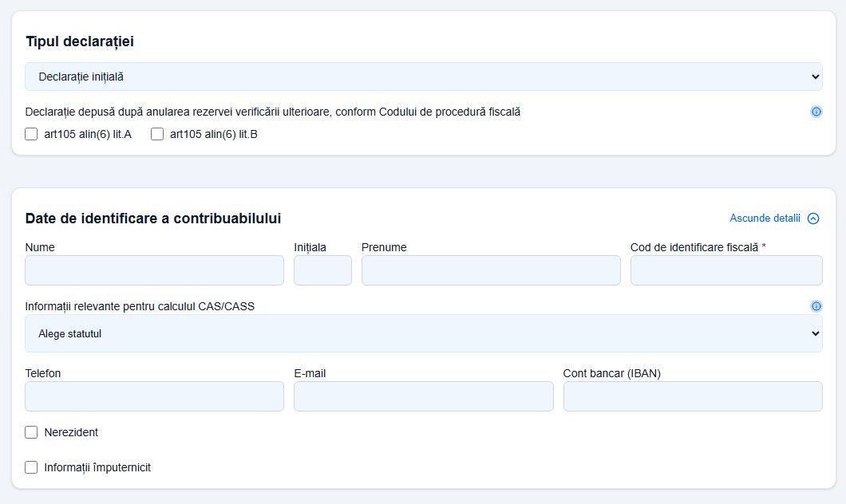
Task: Click into the Inițiala text box
Action: click(x=322, y=270)
